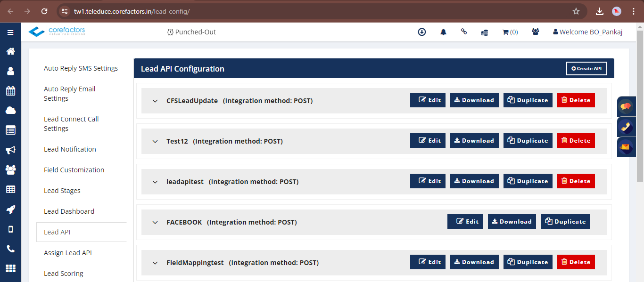Open the group users icon in sidebar
Image resolution: width=644 pixels, height=282 pixels.
coord(10,169)
